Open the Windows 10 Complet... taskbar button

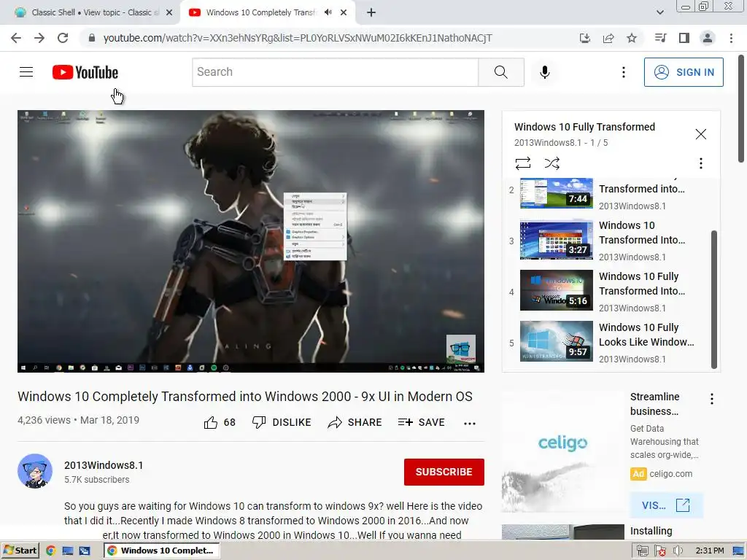pyautogui.click(x=161, y=551)
